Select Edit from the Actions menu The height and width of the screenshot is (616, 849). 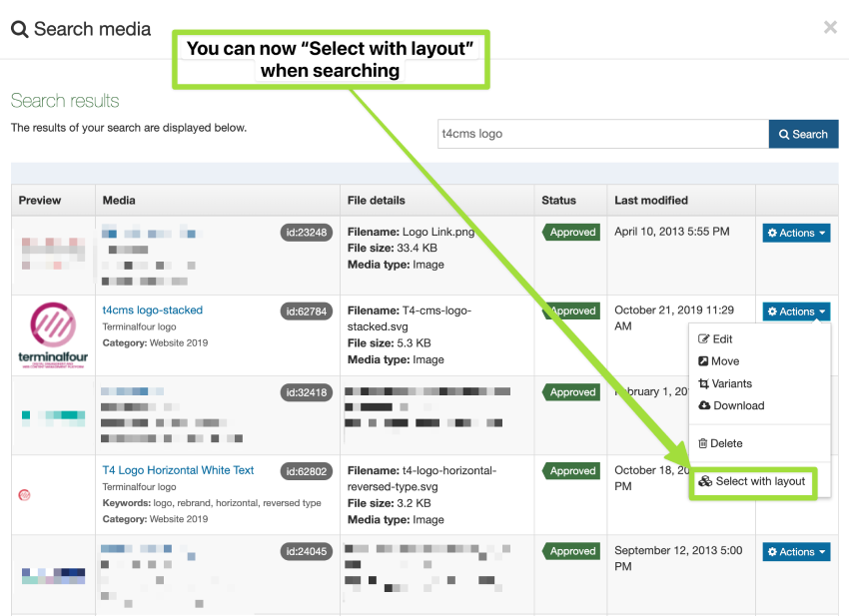pyautogui.click(x=721, y=339)
